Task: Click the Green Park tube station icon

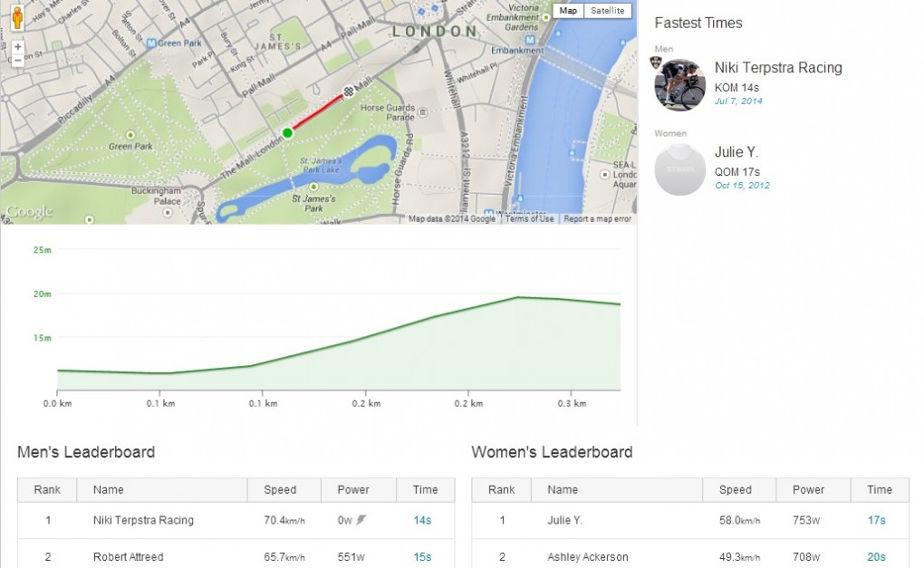Action: (x=151, y=43)
